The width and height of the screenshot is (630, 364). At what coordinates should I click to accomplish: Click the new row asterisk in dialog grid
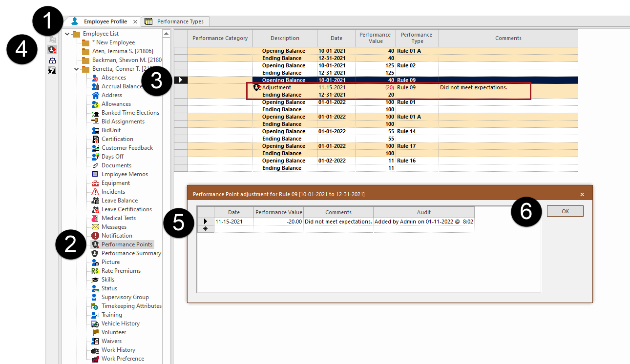pyautogui.click(x=206, y=228)
